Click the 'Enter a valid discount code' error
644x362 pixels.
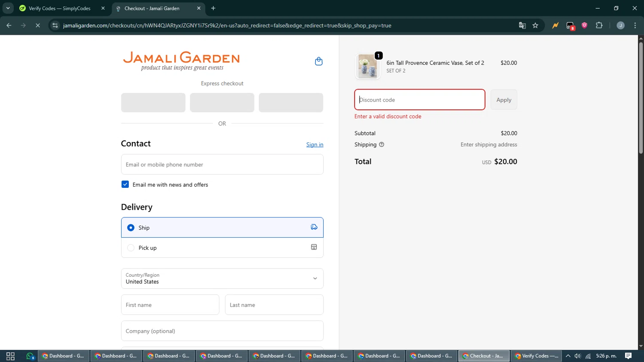[x=388, y=116]
